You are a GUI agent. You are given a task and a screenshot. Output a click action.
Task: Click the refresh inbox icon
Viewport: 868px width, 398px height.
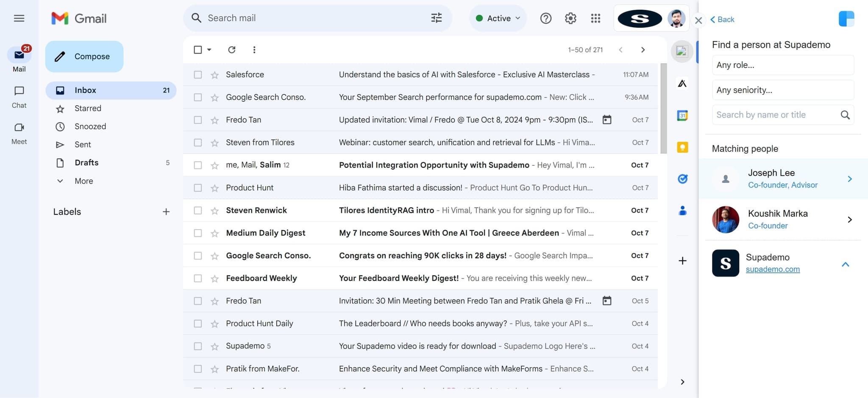tap(231, 50)
